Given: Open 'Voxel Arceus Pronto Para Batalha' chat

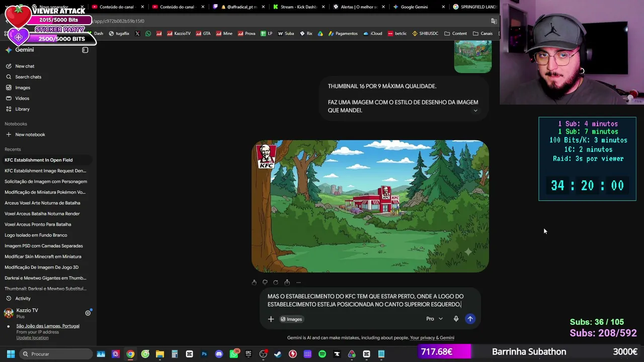Looking at the screenshot, I should click(46, 224).
